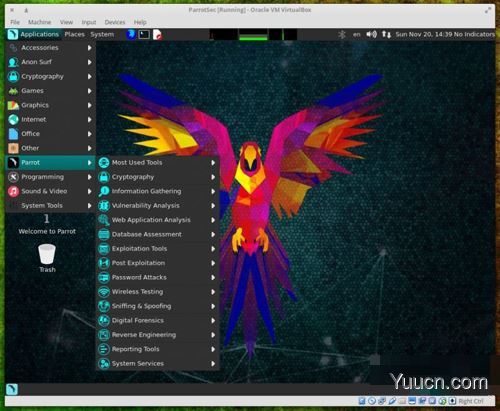Image resolution: width=500 pixels, height=411 pixels.
Task: Click the Most Used Tools icon
Action: pos(104,163)
